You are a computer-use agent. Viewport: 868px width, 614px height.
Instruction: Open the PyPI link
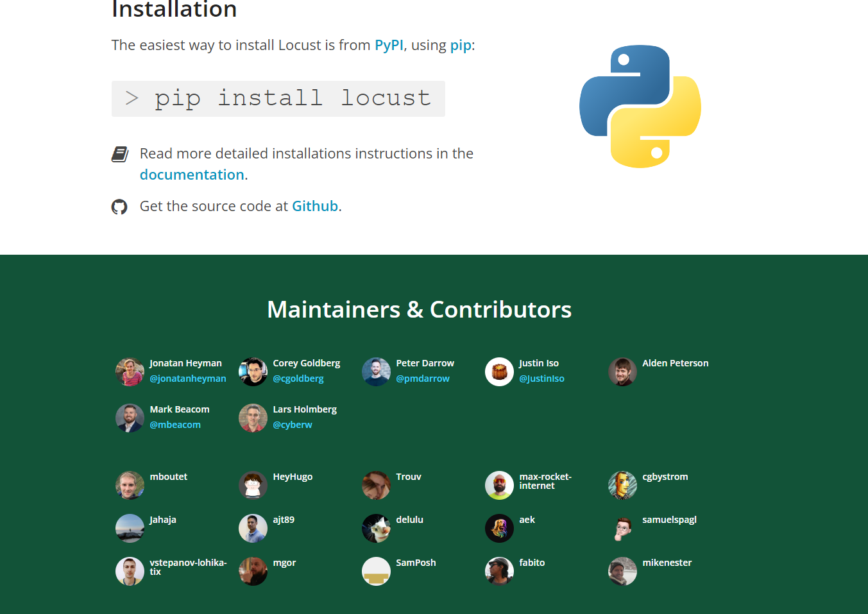(x=389, y=46)
